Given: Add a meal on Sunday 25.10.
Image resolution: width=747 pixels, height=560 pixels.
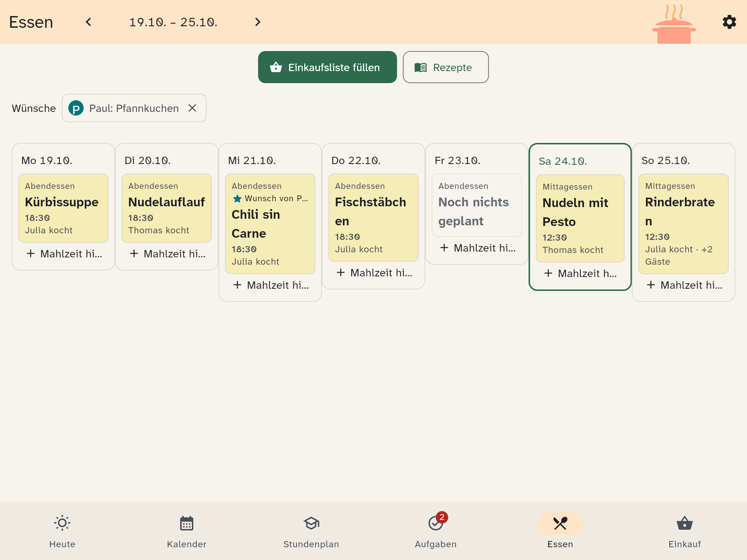Looking at the screenshot, I should click(x=684, y=285).
